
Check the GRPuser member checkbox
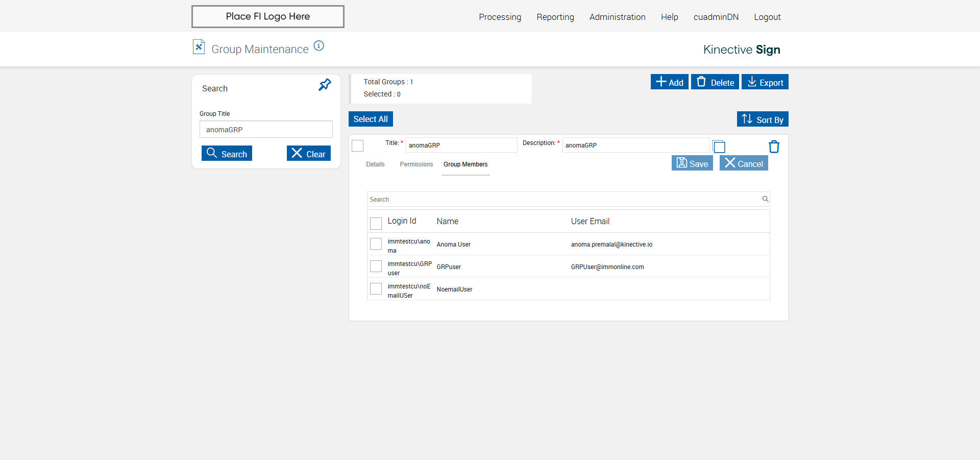click(376, 267)
